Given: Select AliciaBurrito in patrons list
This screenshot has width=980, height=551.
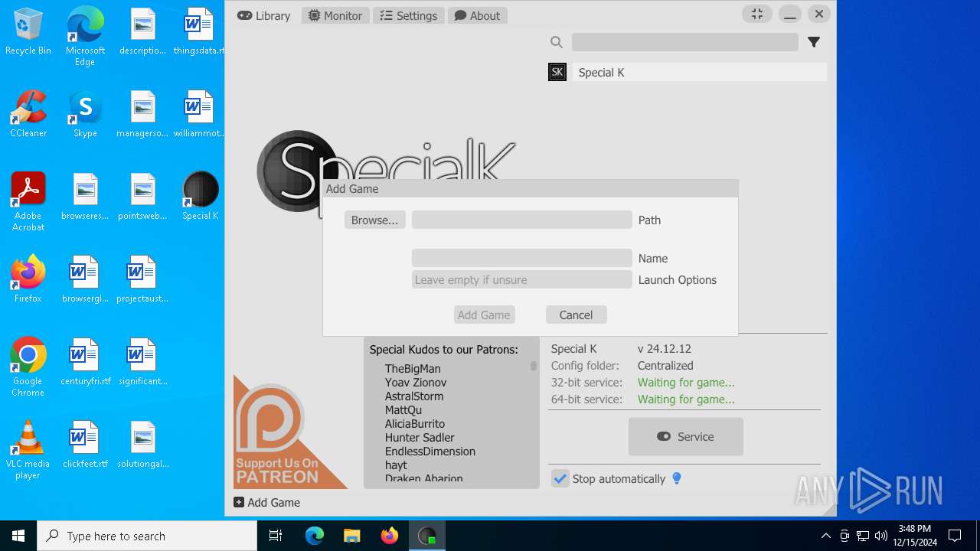Looking at the screenshot, I should (415, 424).
